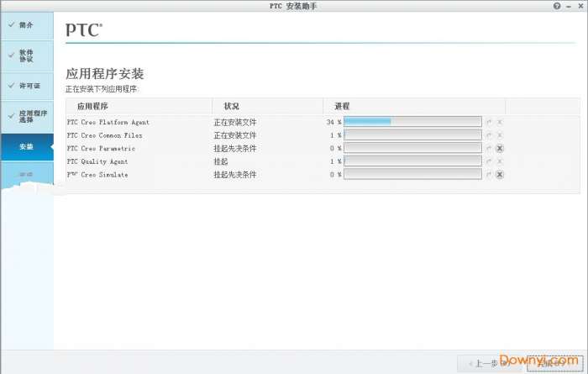Cancel PTC Creo Parametric install with X icon
The image size is (588, 374).
click(500, 148)
